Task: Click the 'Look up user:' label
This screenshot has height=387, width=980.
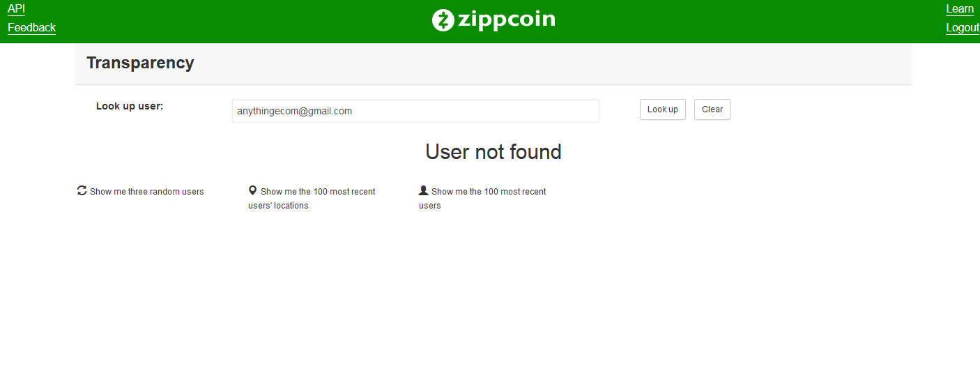Action: [x=130, y=106]
